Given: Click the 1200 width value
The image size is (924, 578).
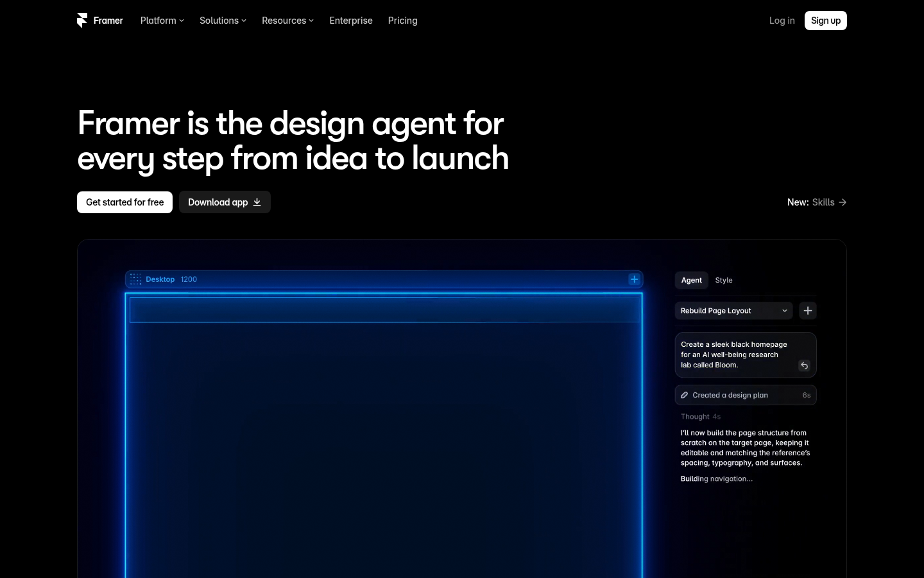Looking at the screenshot, I should (189, 279).
